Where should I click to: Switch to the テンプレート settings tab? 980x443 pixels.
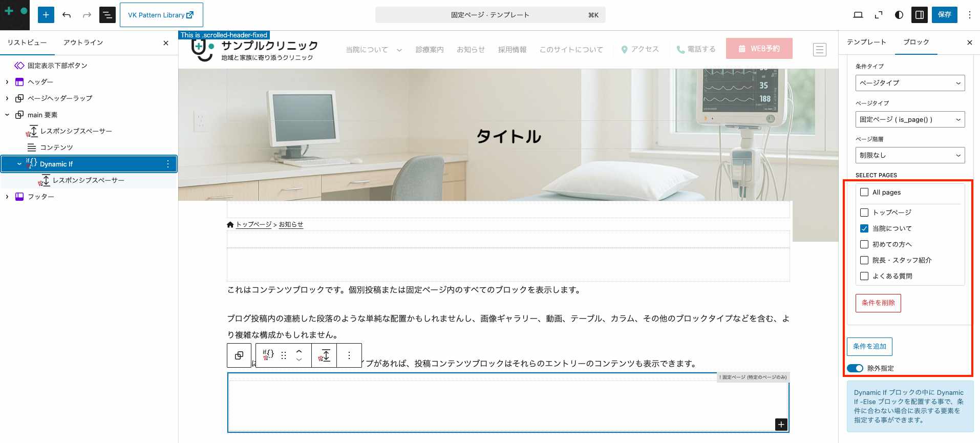[866, 42]
